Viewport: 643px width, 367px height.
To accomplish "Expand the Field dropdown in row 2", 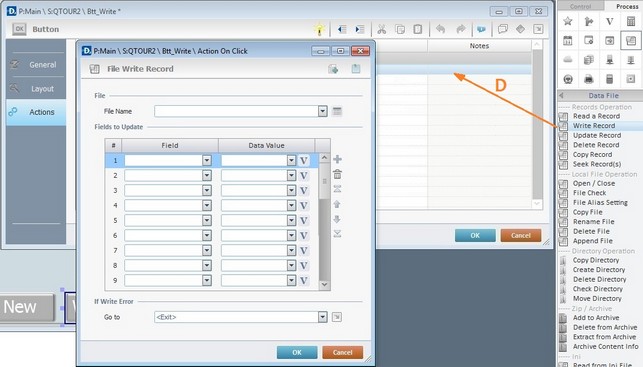I will [207, 176].
